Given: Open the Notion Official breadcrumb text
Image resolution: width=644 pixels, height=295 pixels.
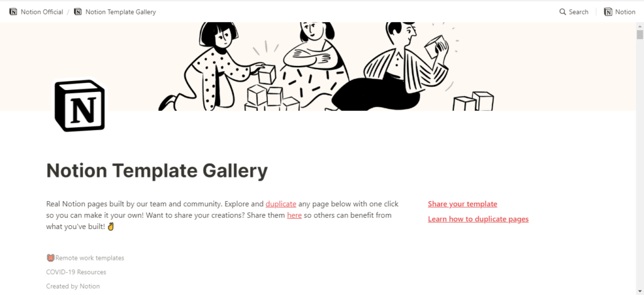Looking at the screenshot, I should click(x=42, y=12).
